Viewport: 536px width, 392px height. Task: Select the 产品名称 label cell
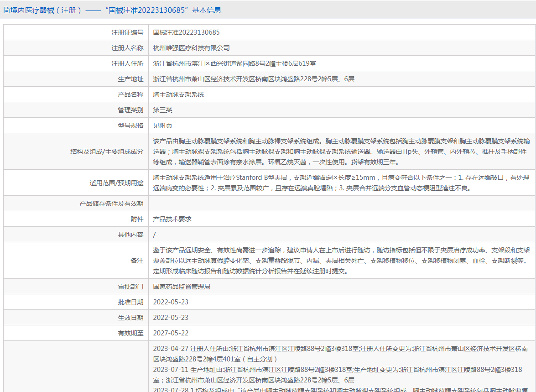(130, 94)
